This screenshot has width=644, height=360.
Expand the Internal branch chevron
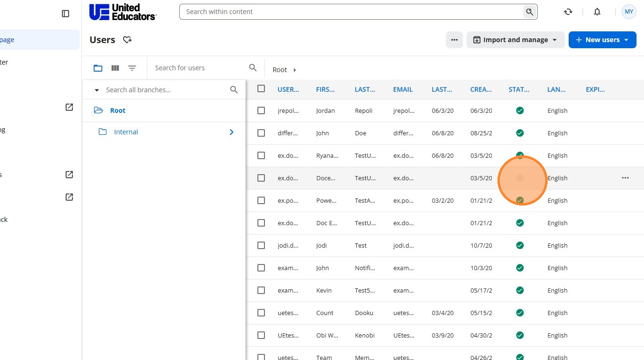[232, 132]
